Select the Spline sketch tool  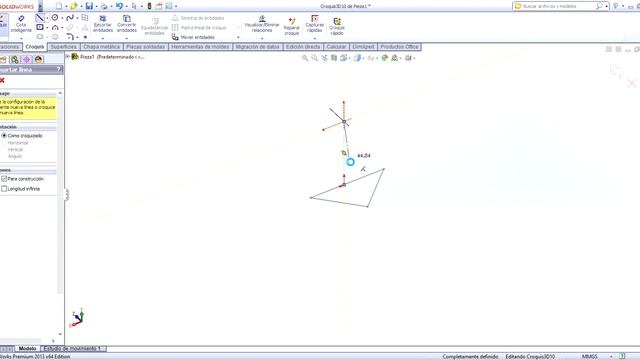69,18
